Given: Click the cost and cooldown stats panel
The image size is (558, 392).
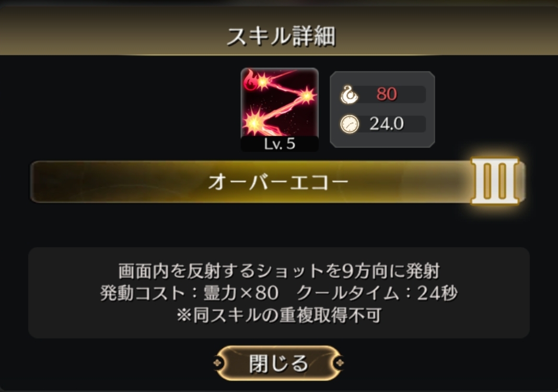Looking at the screenshot, I should point(382,110).
